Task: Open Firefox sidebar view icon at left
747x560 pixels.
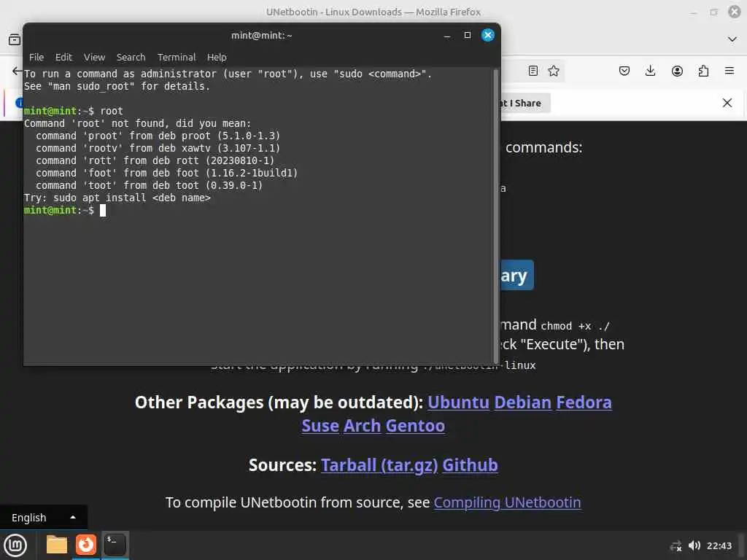Action: [15, 39]
